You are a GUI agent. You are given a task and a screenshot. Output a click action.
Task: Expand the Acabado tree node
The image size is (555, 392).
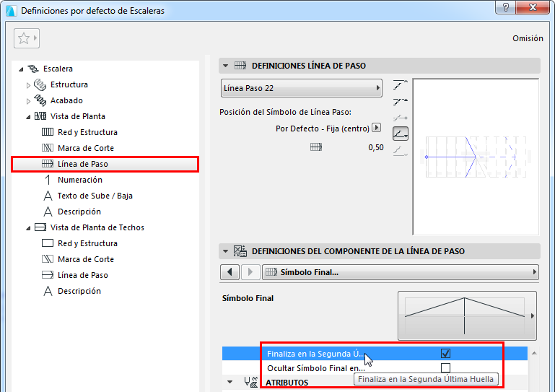pyautogui.click(x=28, y=101)
